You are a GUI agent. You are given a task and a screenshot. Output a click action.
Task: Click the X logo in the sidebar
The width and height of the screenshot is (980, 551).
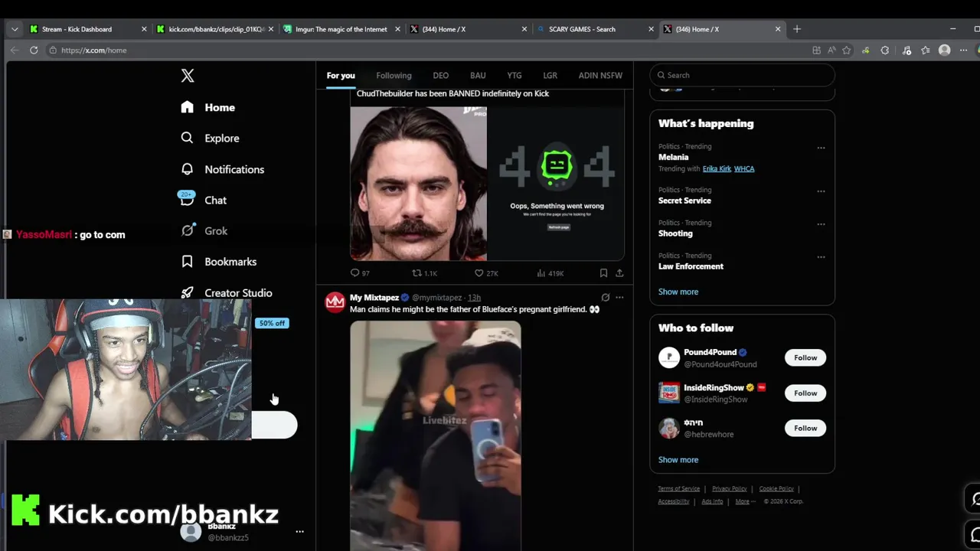click(188, 76)
